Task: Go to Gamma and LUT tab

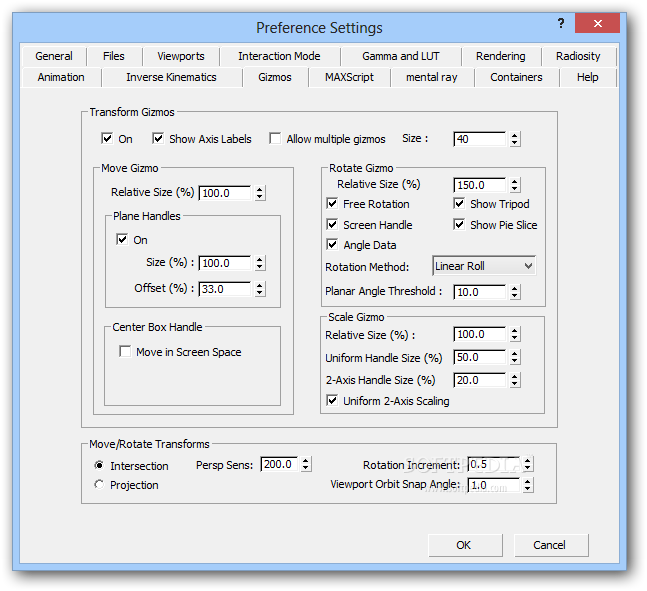Action: coord(401,56)
